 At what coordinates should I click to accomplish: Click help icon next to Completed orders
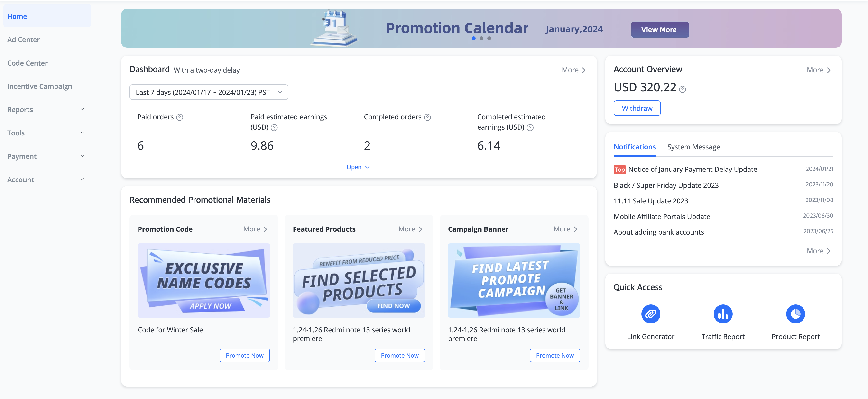click(427, 117)
